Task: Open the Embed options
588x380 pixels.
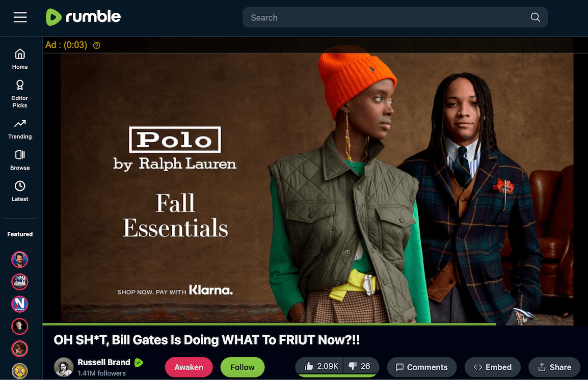Action: pyautogui.click(x=492, y=367)
